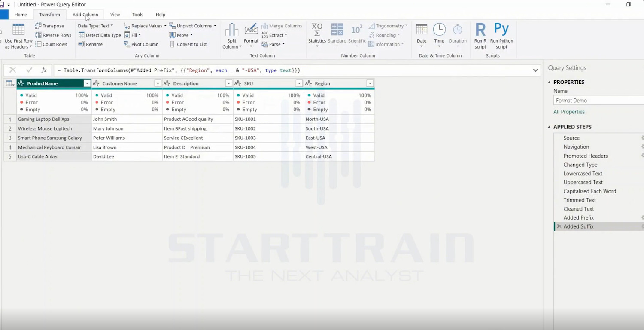644x330 pixels.
Task: Open the Add Column ribbon tab
Action: (85, 15)
